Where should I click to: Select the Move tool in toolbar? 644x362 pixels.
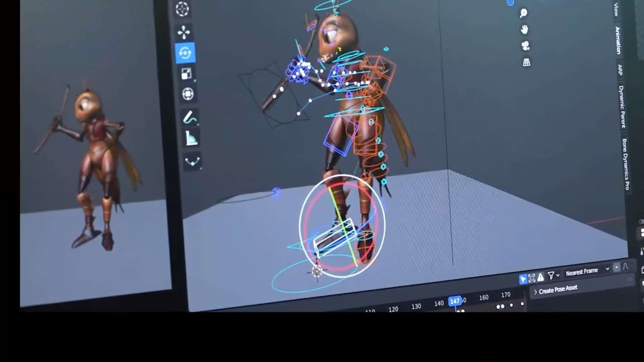(x=183, y=33)
